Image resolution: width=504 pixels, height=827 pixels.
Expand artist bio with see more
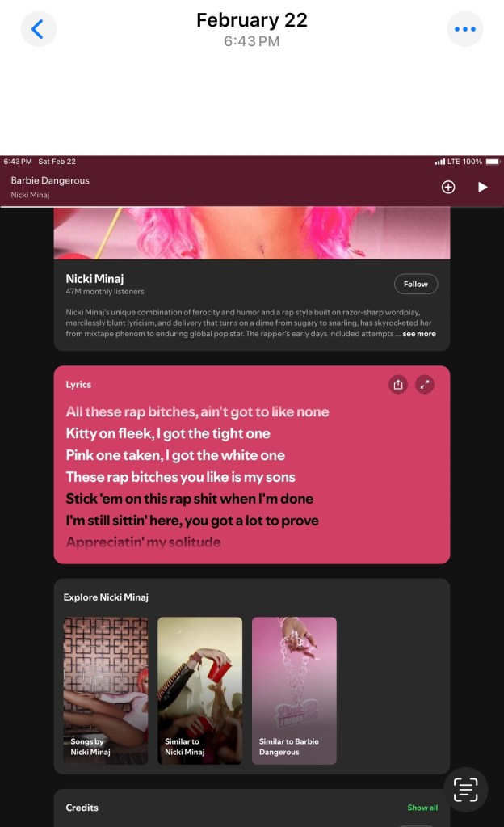click(x=419, y=334)
